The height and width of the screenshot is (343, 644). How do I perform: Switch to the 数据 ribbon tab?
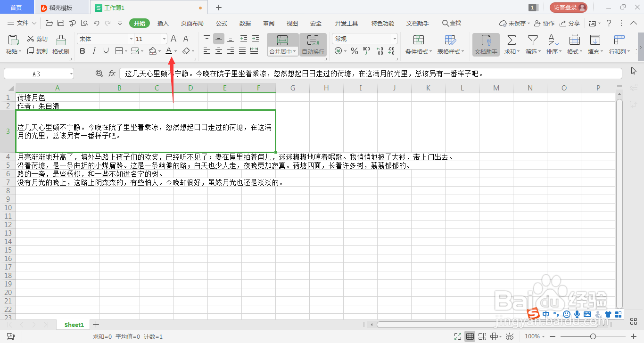coord(245,23)
